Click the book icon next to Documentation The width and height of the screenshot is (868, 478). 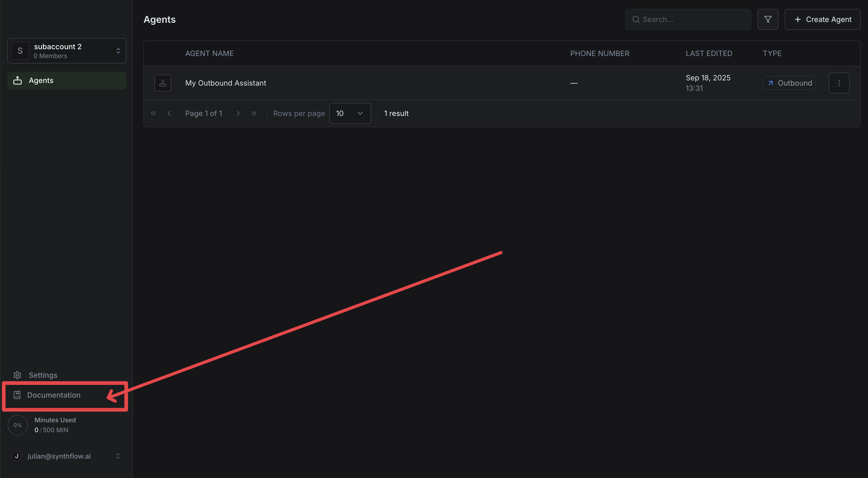point(17,395)
